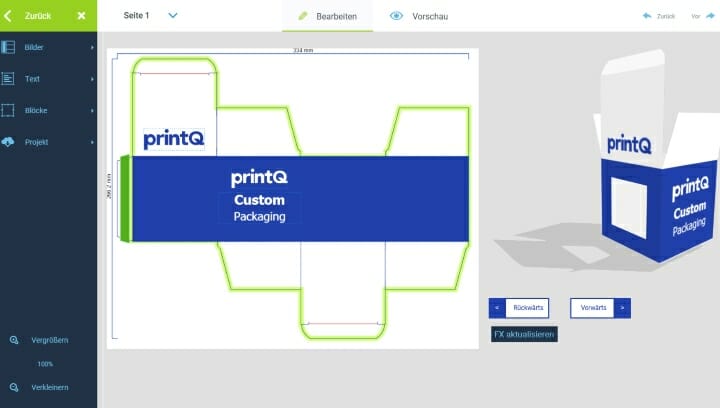Switch to the Vorschau tab
Screen dimensions: 720x408
(419, 16)
